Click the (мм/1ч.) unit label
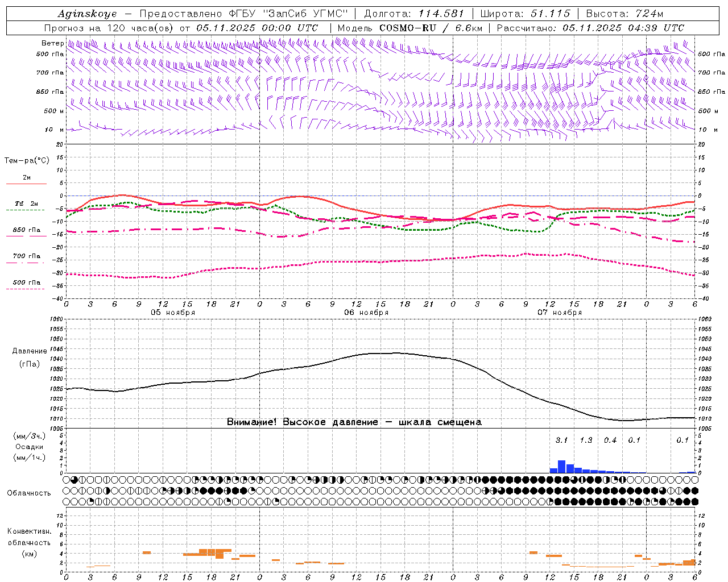Viewport: 728px width, 582px height. pyautogui.click(x=30, y=458)
